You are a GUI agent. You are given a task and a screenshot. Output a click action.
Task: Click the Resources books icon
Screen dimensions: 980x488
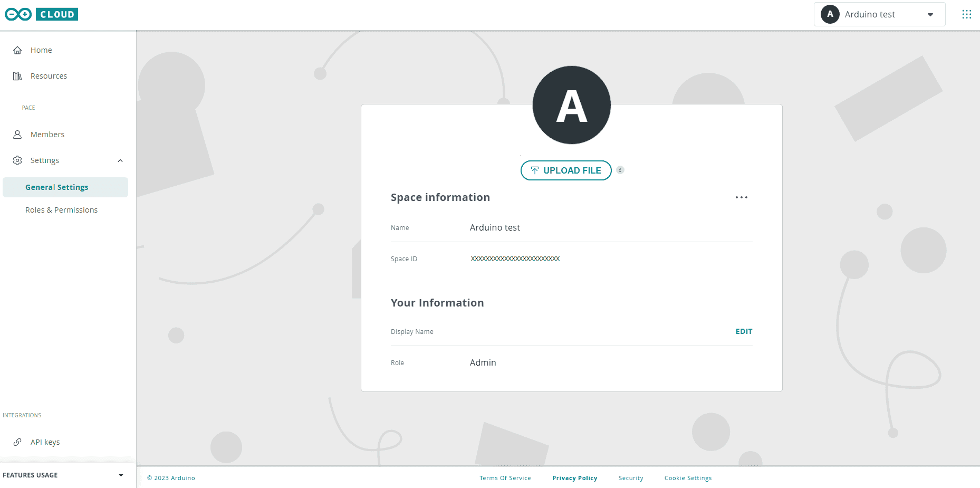(x=17, y=76)
